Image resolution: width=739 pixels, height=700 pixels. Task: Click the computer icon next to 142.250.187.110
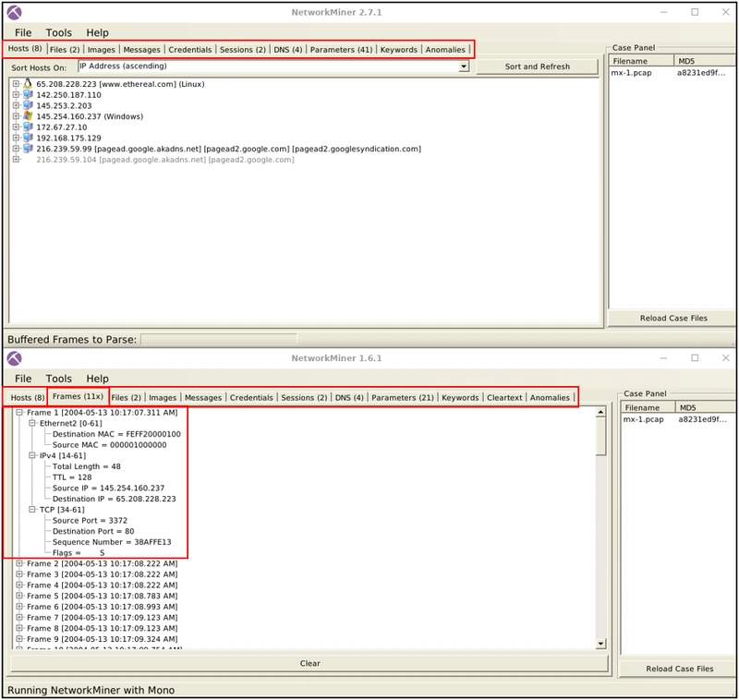pyautogui.click(x=28, y=94)
